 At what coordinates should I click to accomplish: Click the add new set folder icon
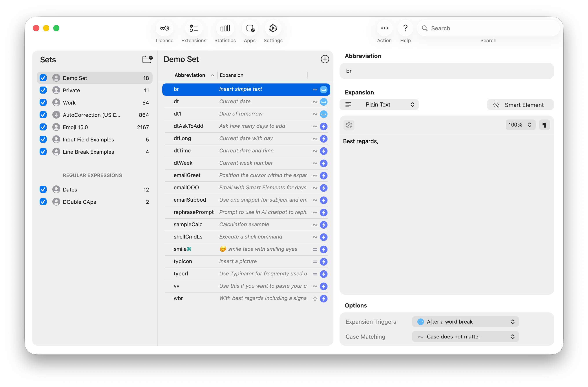click(x=148, y=59)
